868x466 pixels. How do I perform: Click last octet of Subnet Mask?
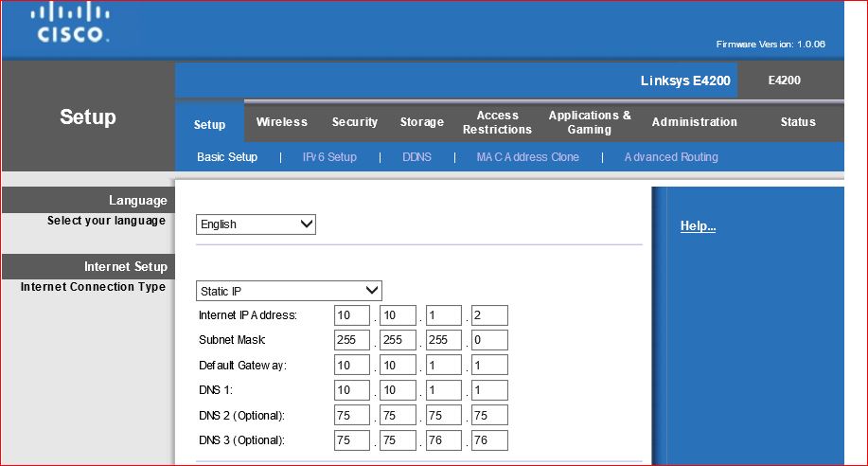point(489,340)
